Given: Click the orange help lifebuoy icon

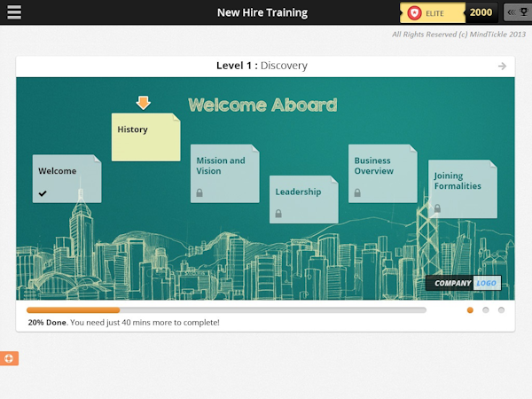Looking at the screenshot, I should 9,358.
